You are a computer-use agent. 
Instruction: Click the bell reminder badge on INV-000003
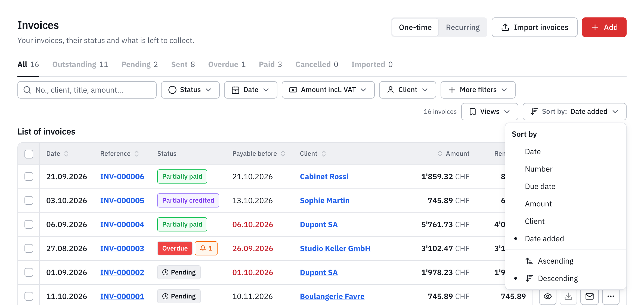[x=206, y=248]
